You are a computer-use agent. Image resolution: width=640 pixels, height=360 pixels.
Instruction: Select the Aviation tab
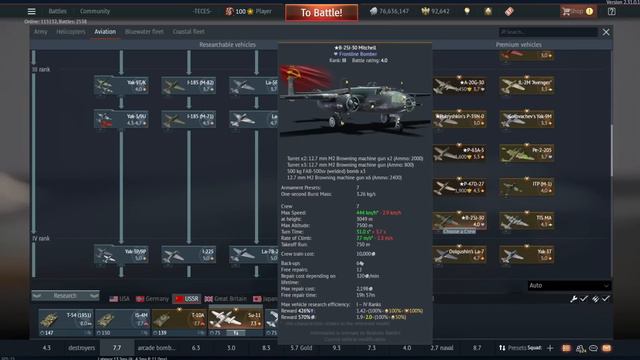pos(105,31)
